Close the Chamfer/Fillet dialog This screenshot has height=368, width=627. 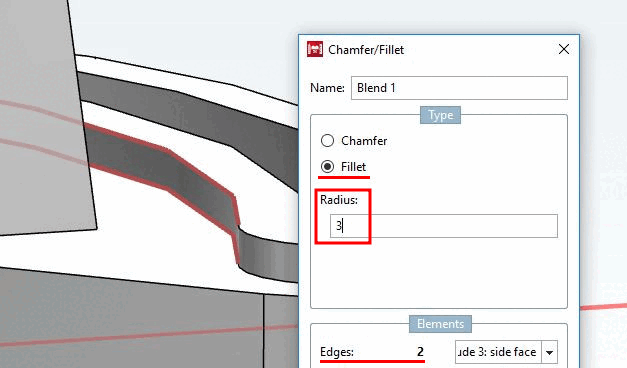[x=564, y=49]
